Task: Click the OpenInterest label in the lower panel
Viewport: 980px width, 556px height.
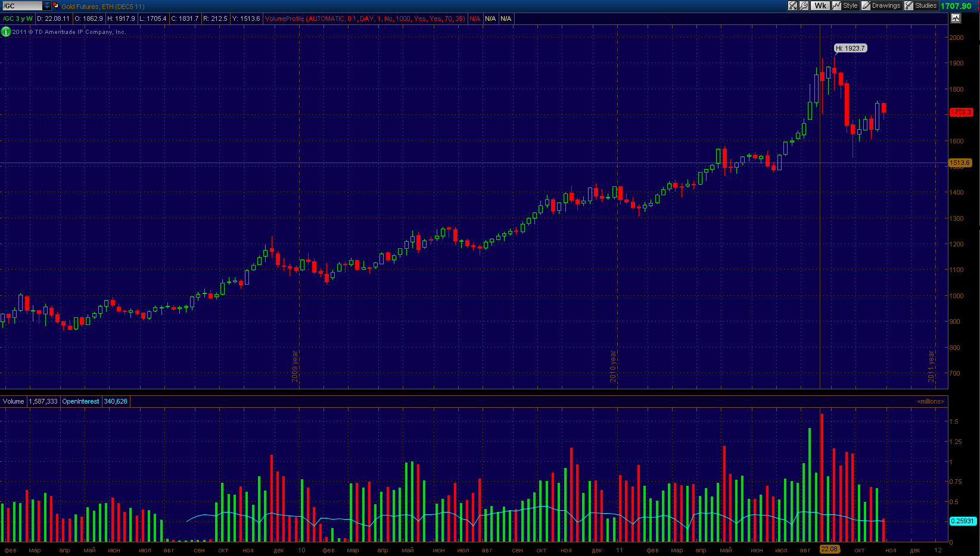Action: tap(80, 401)
